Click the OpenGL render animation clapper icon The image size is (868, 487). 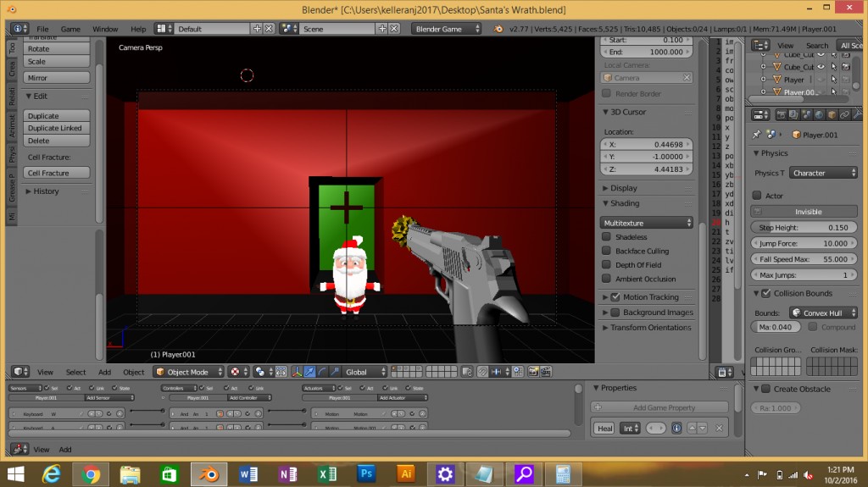tap(546, 372)
